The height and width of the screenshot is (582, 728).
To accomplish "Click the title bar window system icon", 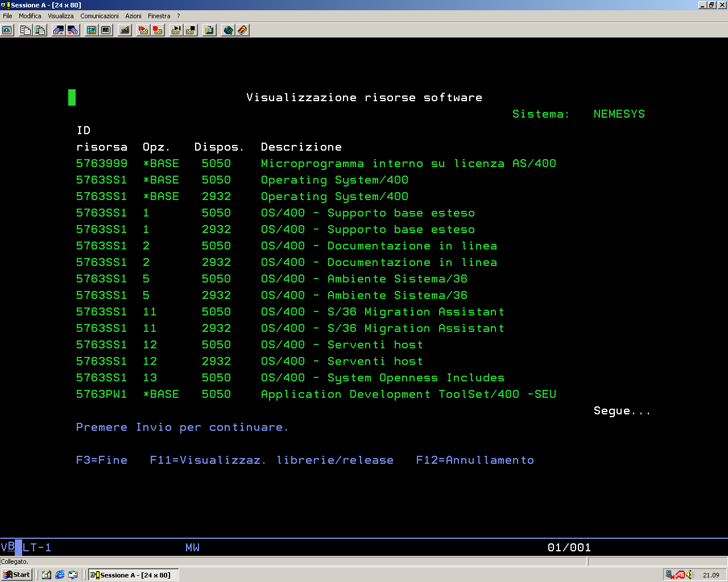I will click(5, 5).
